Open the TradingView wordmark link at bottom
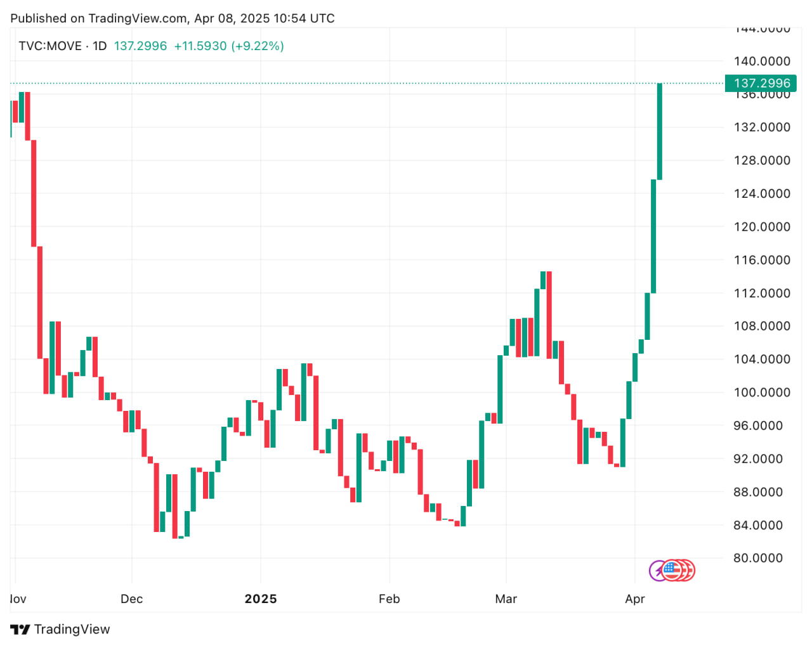The image size is (812, 648). 72,630
